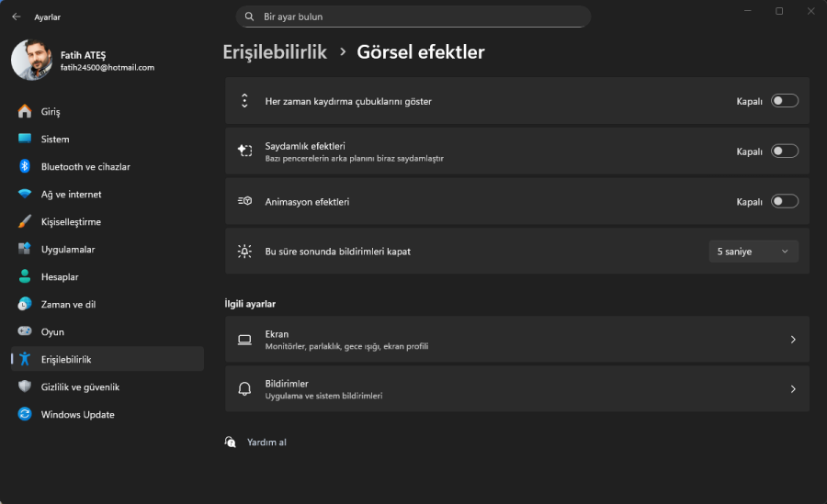Click the Yardım al help link
827x504 pixels.
[266, 442]
